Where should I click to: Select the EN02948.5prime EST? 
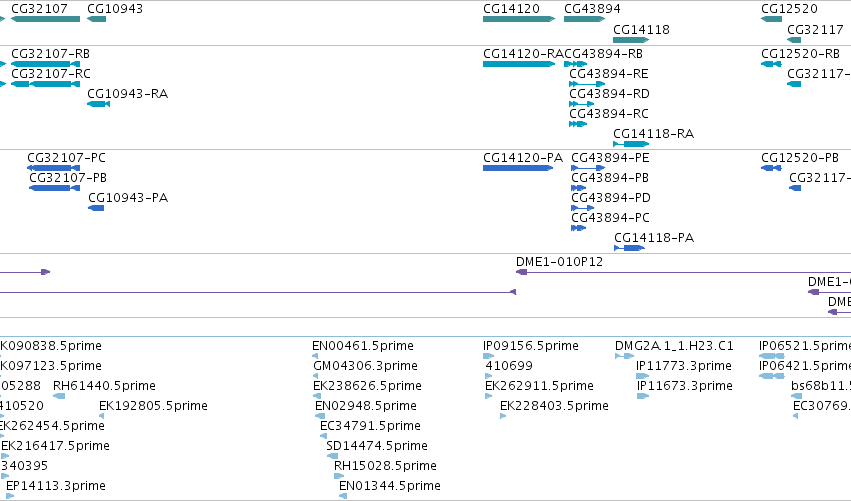[320, 416]
